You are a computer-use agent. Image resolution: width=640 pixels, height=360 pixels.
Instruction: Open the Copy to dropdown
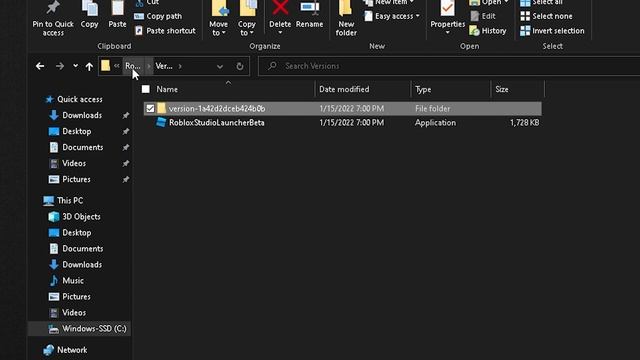247,19
